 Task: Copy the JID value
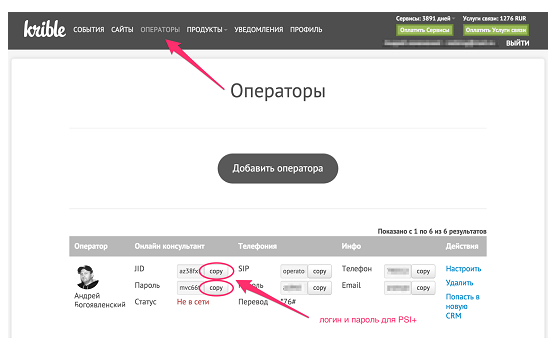(216, 271)
